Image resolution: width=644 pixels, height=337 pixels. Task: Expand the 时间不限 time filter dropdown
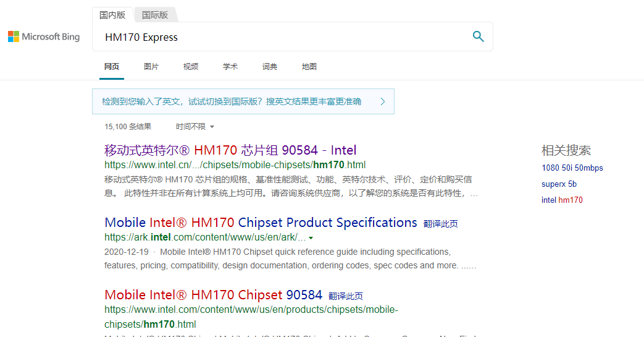coord(194,127)
